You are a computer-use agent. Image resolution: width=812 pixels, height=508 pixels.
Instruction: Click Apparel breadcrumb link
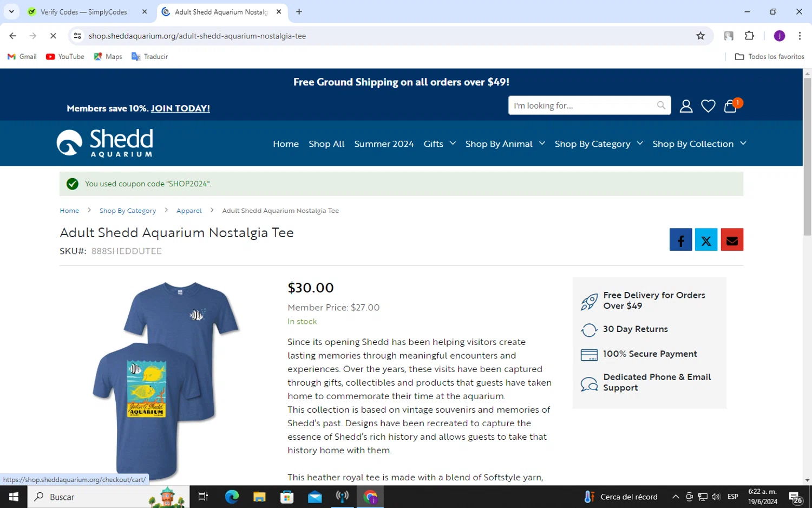click(189, 211)
